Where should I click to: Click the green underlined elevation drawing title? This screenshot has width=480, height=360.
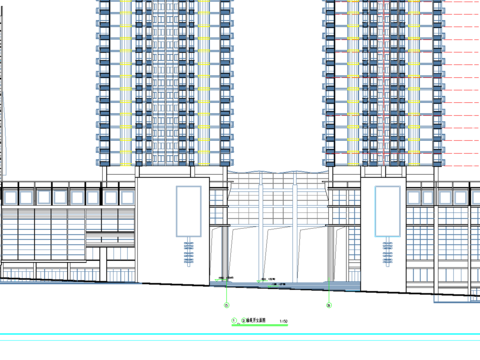[260, 321]
